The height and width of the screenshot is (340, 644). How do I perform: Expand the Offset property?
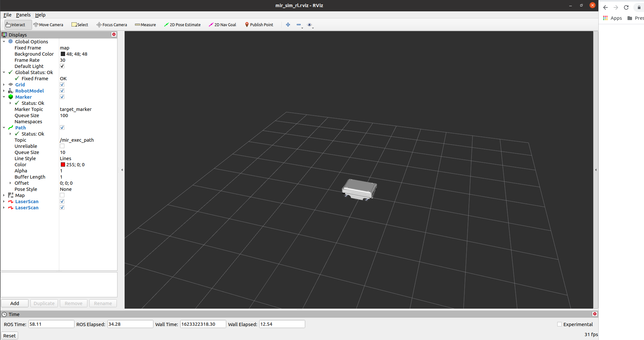pos(10,183)
